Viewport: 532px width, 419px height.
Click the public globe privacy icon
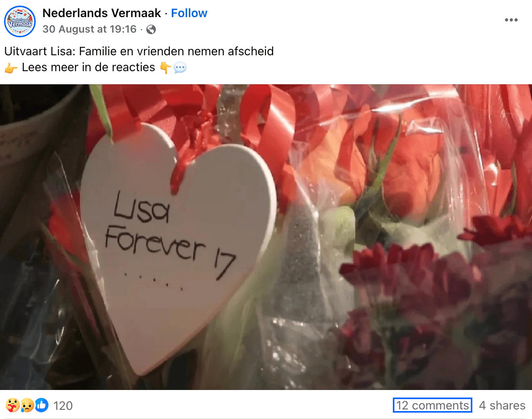point(151,29)
